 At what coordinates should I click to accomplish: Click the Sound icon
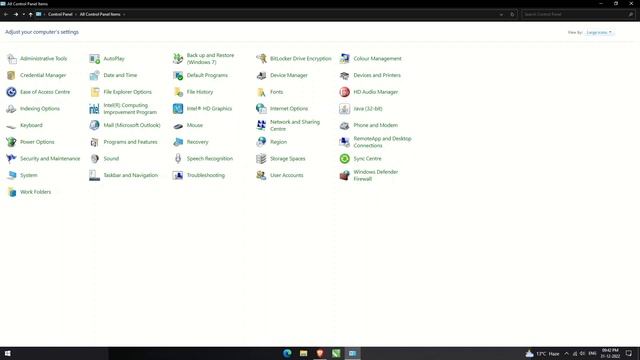(x=95, y=159)
